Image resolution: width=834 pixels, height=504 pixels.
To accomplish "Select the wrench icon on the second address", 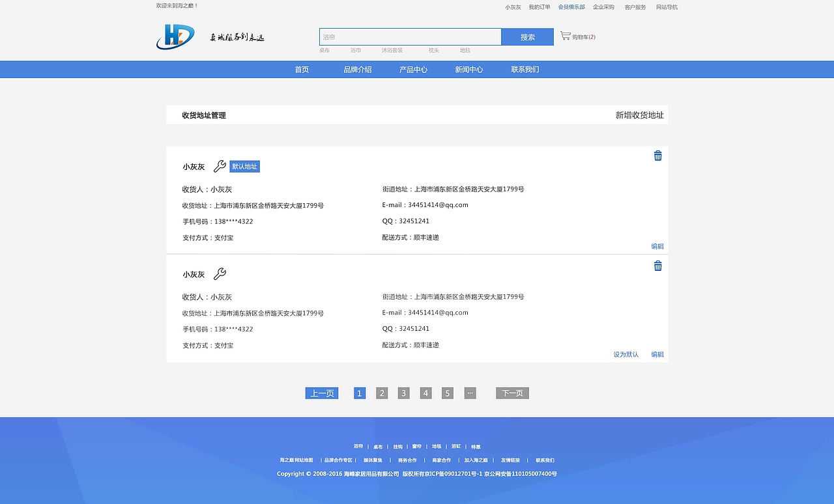I will [x=220, y=274].
